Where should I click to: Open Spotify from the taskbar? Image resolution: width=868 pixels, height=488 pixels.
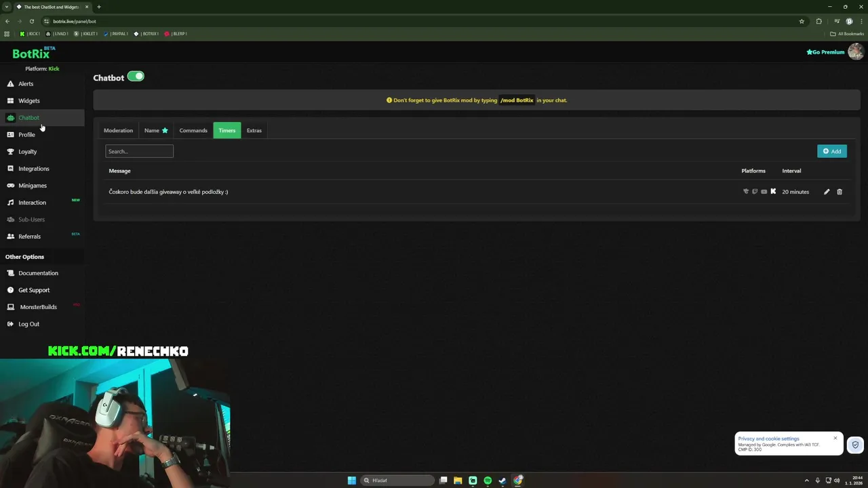coord(488,481)
